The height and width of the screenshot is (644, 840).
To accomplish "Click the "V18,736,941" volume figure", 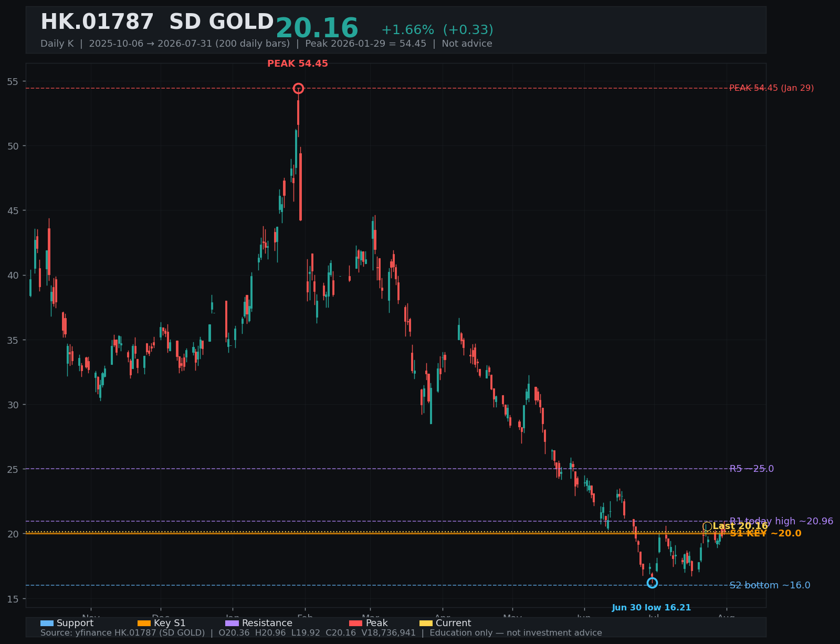I will coord(388,633).
